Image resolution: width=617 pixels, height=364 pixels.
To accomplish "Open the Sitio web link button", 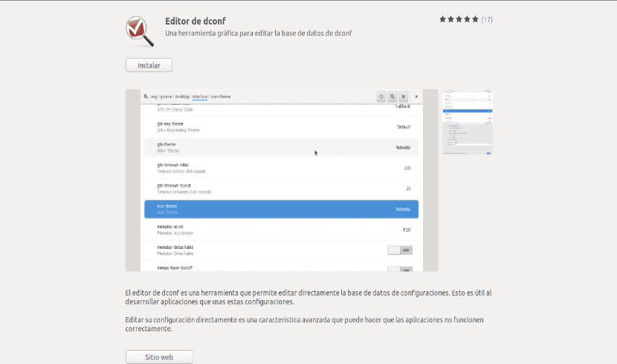I will [159, 357].
